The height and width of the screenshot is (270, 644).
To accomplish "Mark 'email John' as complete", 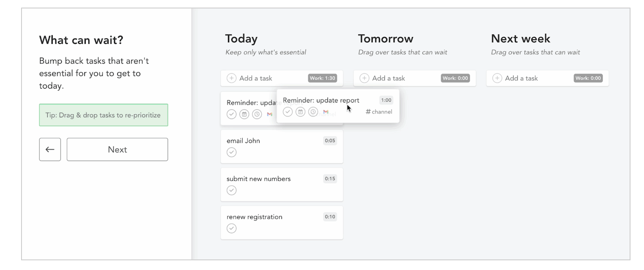I will pos(231,152).
